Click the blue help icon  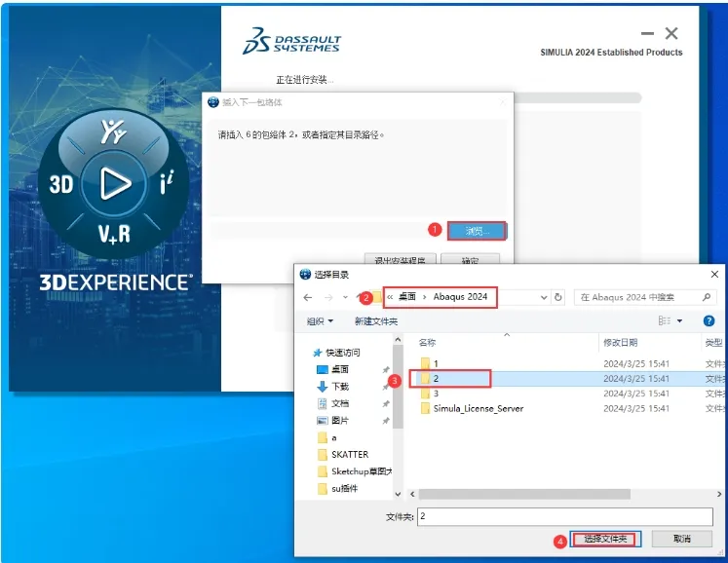[709, 320]
